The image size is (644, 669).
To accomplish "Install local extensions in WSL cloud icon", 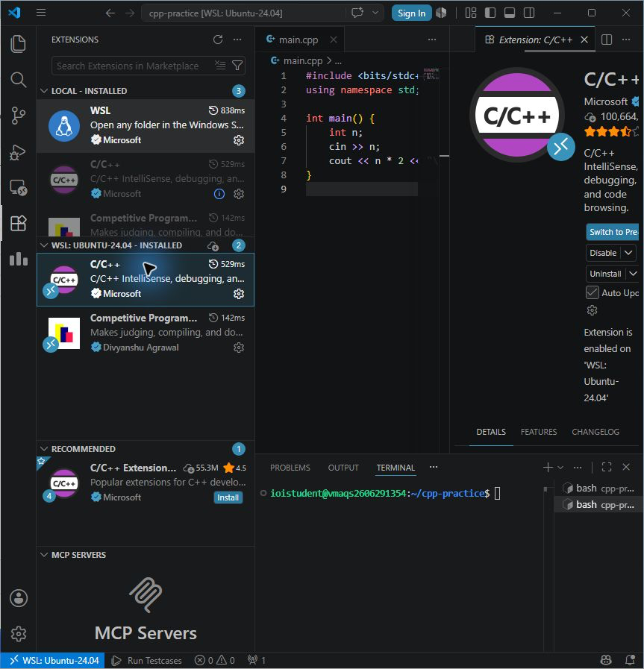I will (x=213, y=246).
